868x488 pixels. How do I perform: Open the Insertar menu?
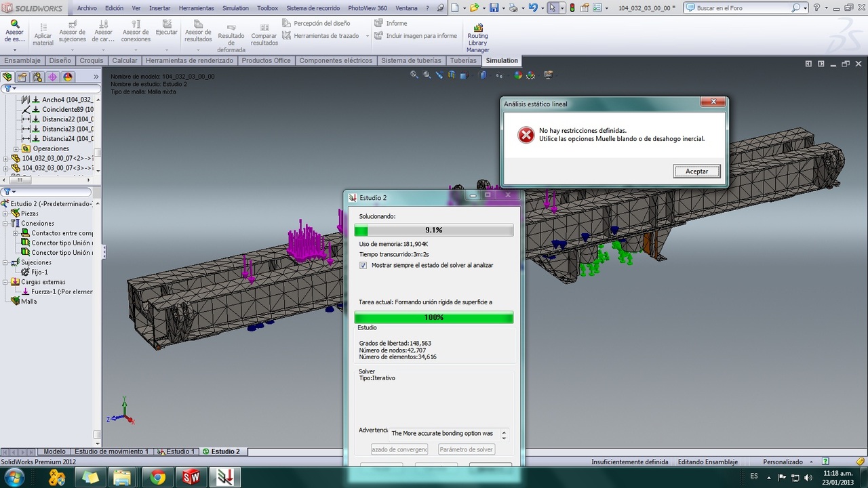160,8
